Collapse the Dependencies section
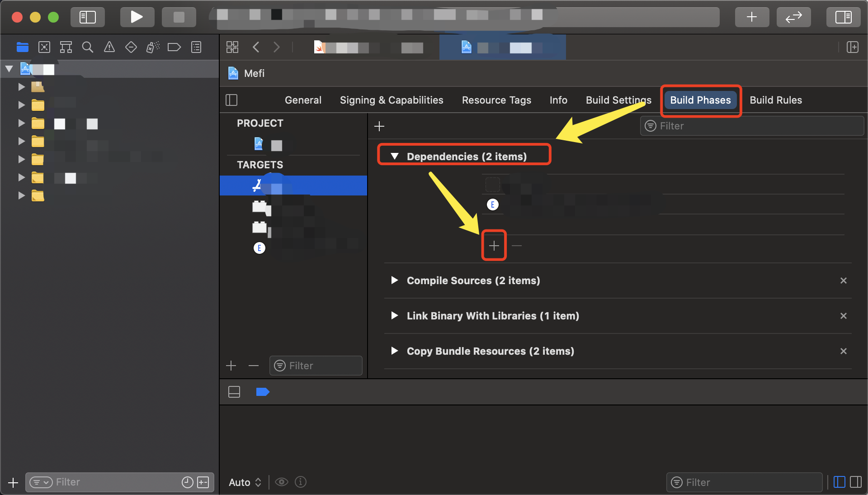Screen dimensions: 868x495 tap(395, 156)
